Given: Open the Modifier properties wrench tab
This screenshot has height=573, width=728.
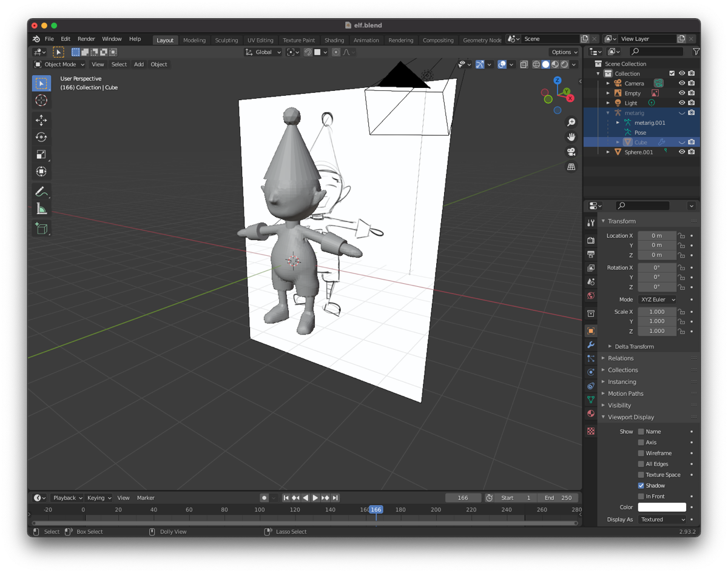Looking at the screenshot, I should [x=590, y=344].
